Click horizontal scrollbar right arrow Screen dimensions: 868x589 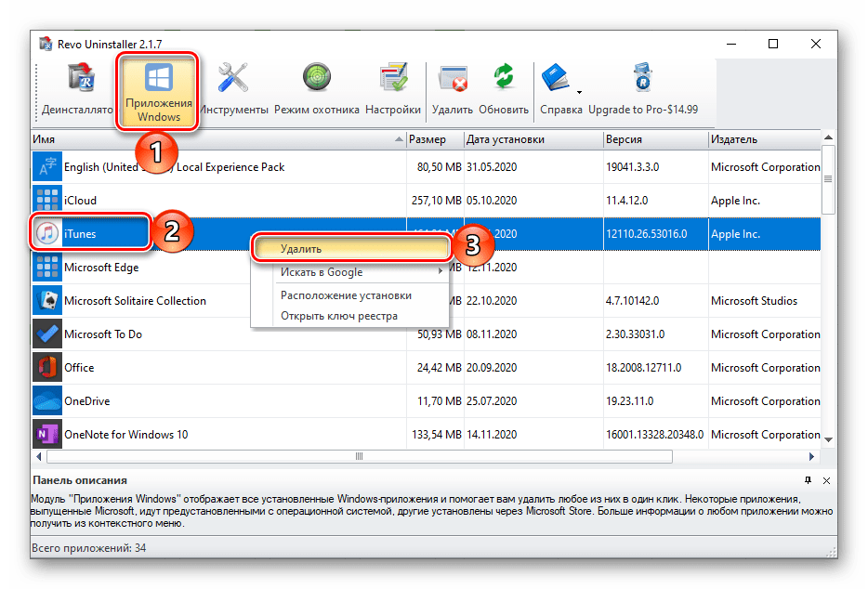coord(811,457)
